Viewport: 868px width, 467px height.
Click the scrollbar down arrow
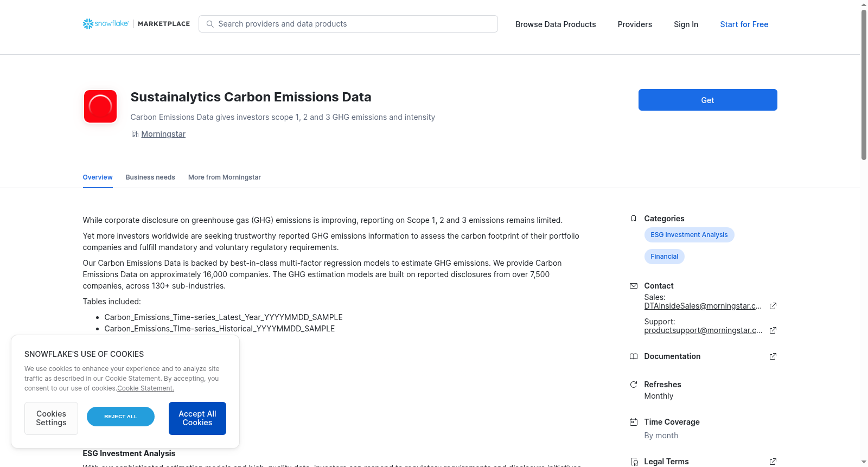pyautogui.click(x=864, y=462)
